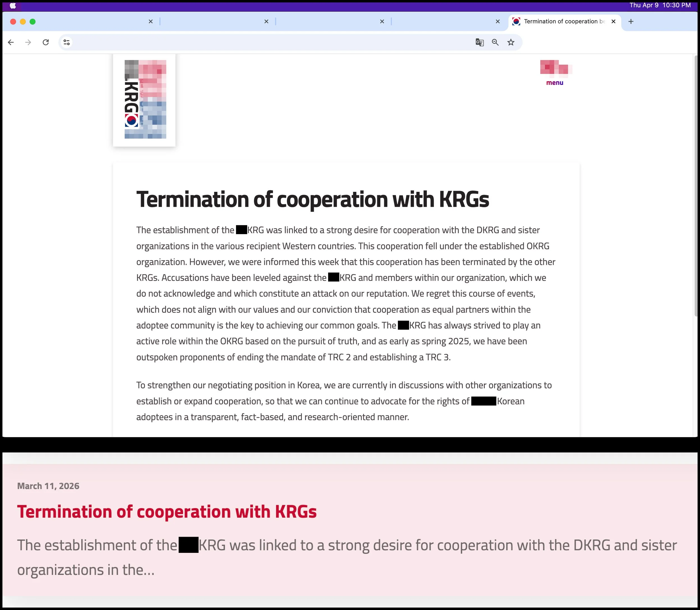Open the site menu button

(555, 73)
